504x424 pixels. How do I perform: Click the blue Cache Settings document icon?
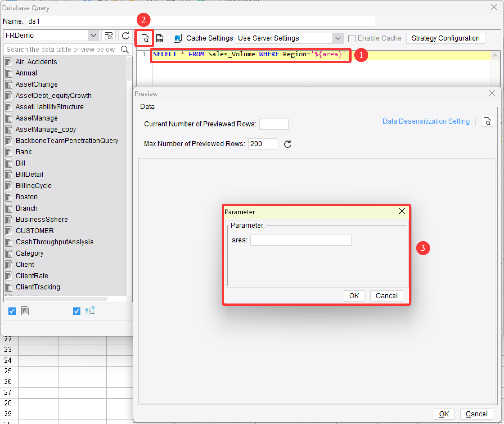point(177,38)
